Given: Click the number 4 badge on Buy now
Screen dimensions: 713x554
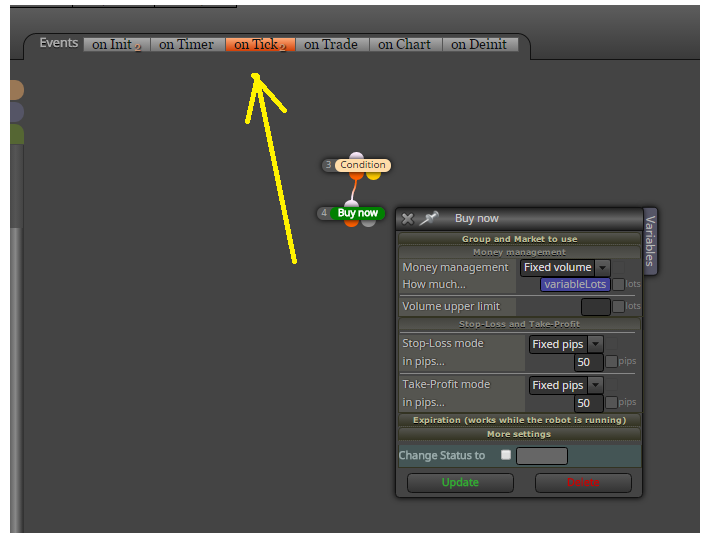Looking at the screenshot, I should [324, 213].
